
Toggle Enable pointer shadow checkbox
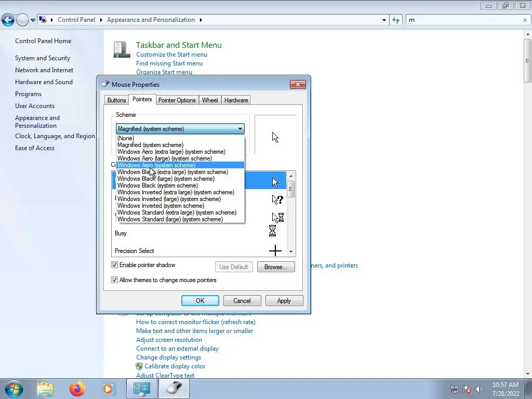click(x=115, y=265)
